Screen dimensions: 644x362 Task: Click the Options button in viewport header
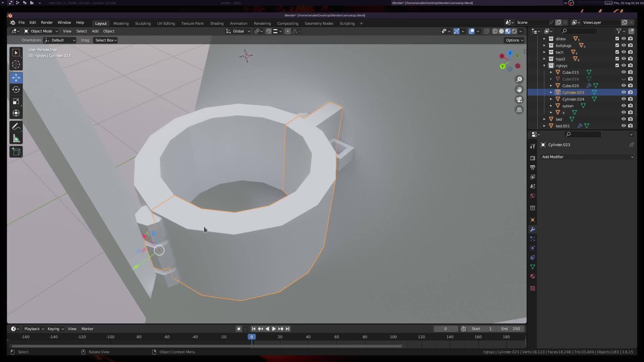[514, 40]
